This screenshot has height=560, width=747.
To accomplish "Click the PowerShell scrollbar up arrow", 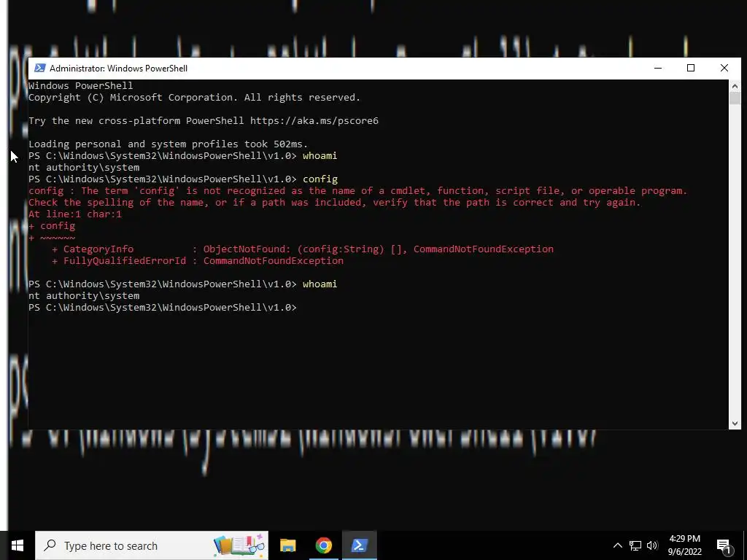I will [x=735, y=86].
